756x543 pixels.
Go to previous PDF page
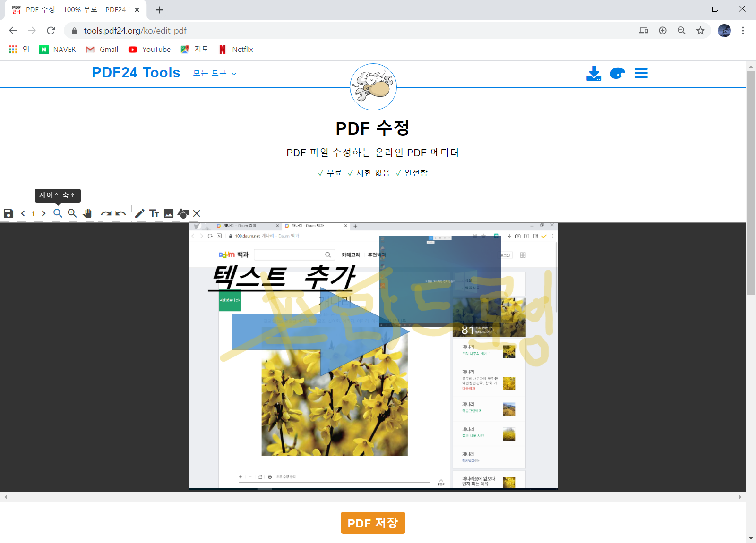pyautogui.click(x=23, y=213)
